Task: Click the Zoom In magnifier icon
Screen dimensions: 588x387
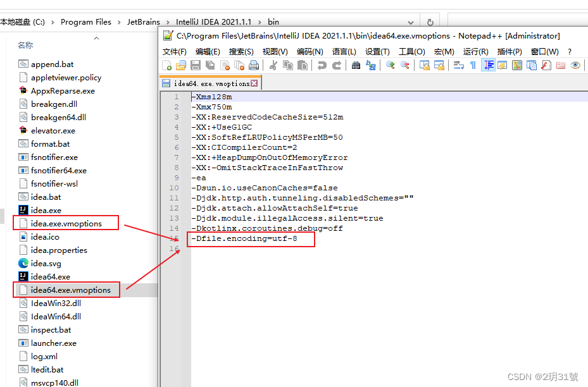Action: pos(390,66)
